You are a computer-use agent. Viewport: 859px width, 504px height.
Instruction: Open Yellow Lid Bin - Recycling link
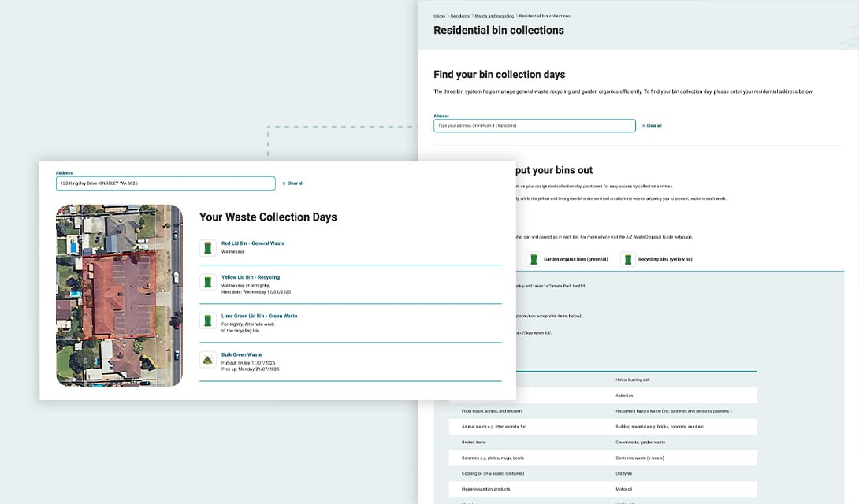coord(250,277)
